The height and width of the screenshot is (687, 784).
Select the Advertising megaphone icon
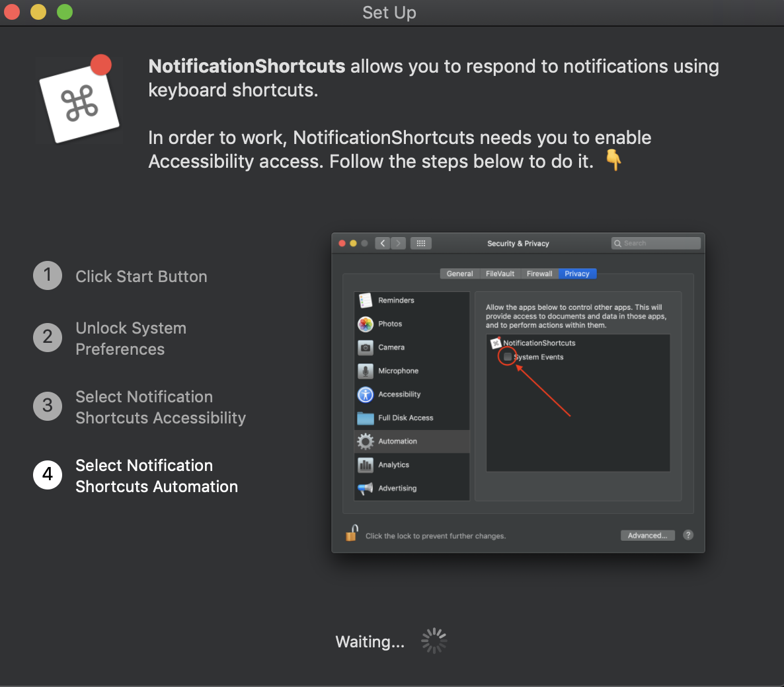(366, 488)
